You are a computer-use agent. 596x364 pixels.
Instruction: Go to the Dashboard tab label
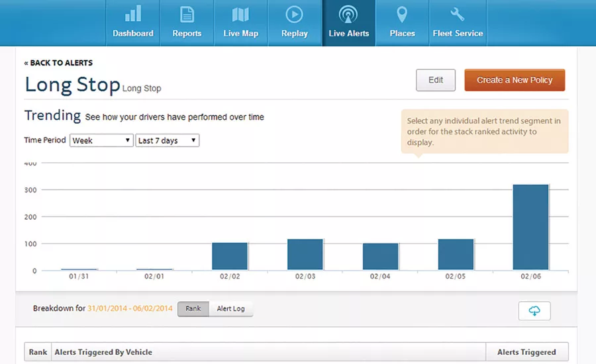(133, 34)
